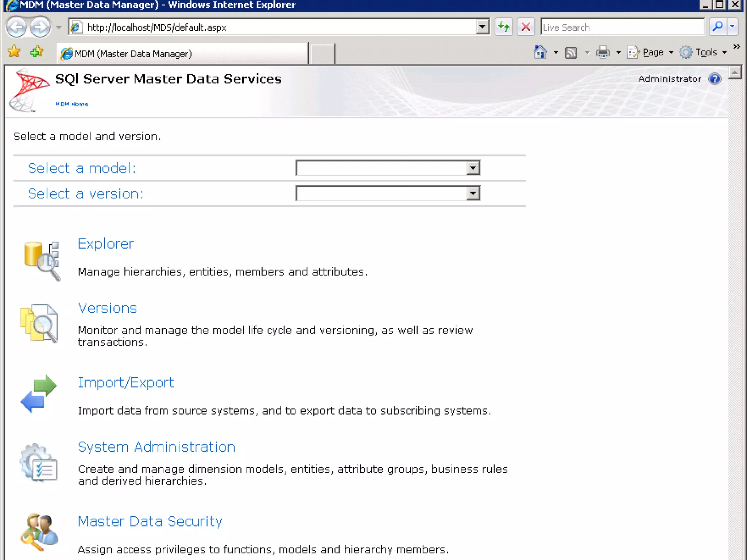Click the Master Data Security users icon
747x560 pixels.
[39, 532]
